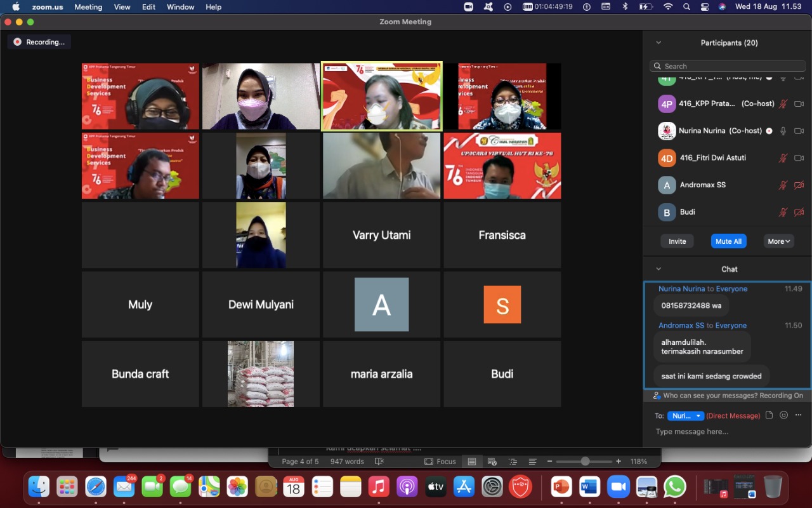
Task: Toggle Nurina Nurina's microphone in participants list
Action: 783,131
